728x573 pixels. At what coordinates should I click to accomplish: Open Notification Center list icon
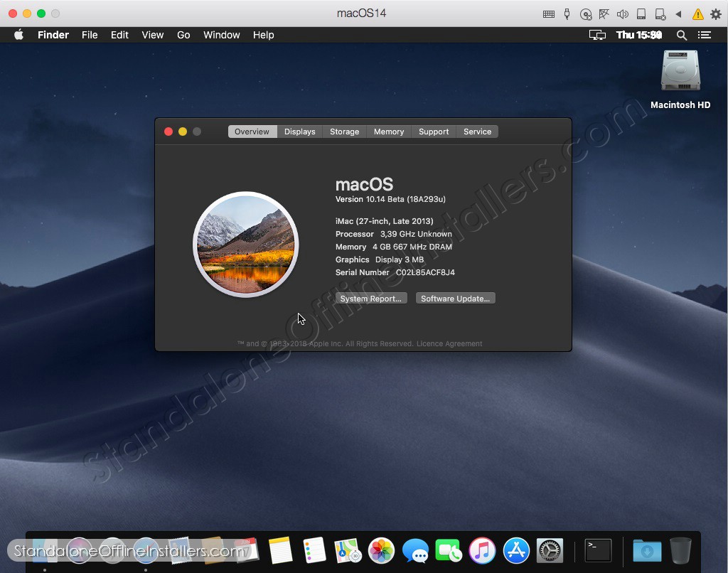click(705, 35)
